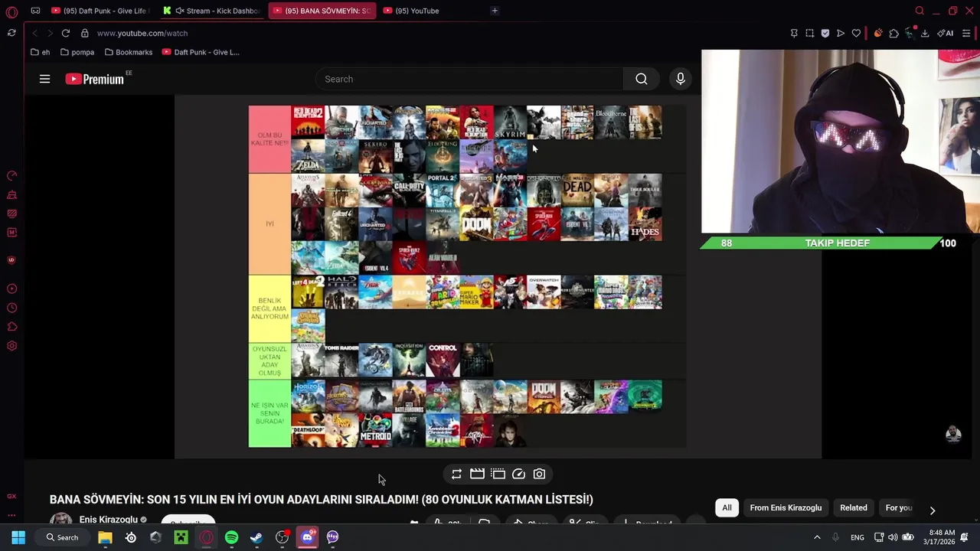
Task: Select the 'Related' filter chip
Action: point(853,507)
